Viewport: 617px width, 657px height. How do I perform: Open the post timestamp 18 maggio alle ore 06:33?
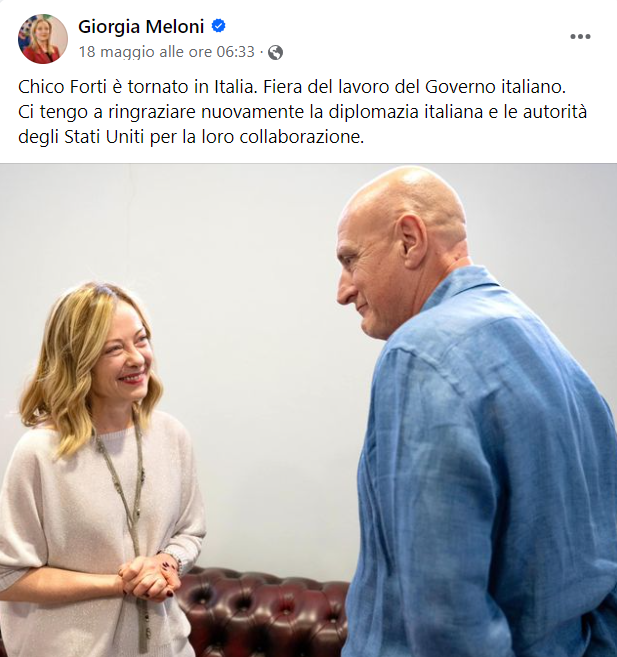[166, 52]
